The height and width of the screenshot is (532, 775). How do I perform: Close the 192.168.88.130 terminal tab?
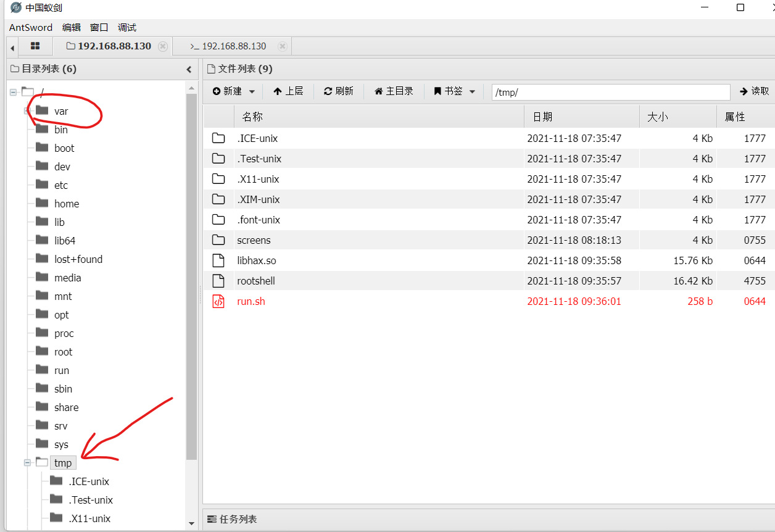click(283, 46)
